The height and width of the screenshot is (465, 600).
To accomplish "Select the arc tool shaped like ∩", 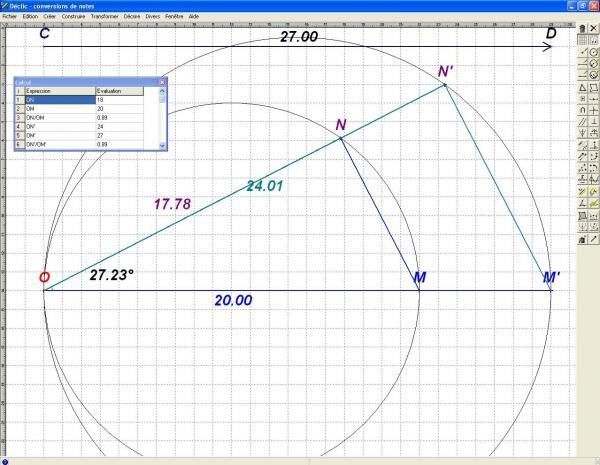I will click(x=582, y=111).
